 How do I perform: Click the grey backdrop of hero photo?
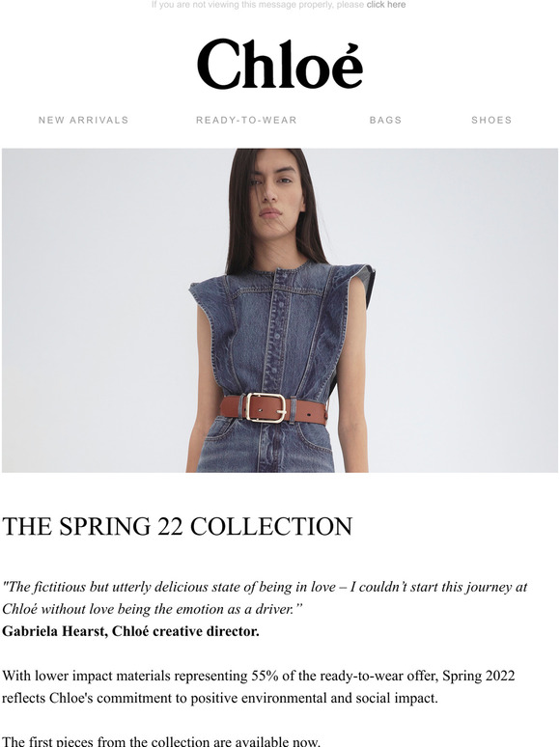(x=96, y=310)
